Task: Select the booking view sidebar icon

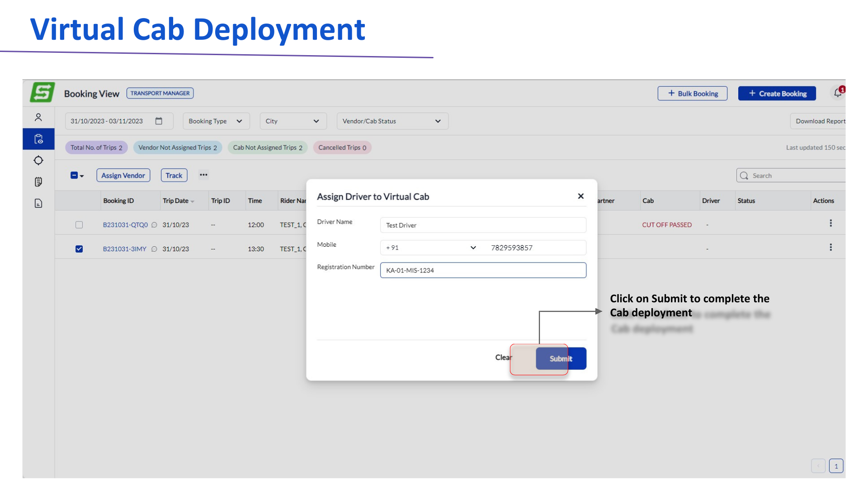Action: coord(38,139)
